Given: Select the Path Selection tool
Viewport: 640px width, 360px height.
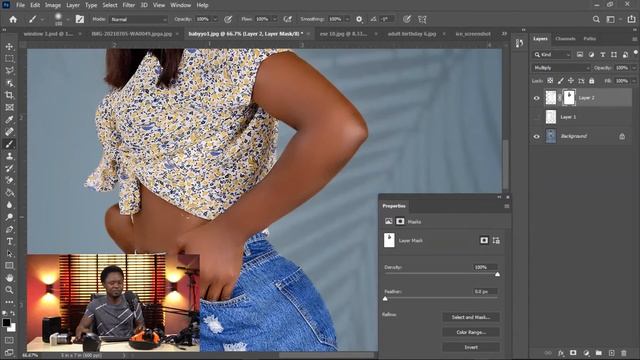Looking at the screenshot, I should coord(9,253).
